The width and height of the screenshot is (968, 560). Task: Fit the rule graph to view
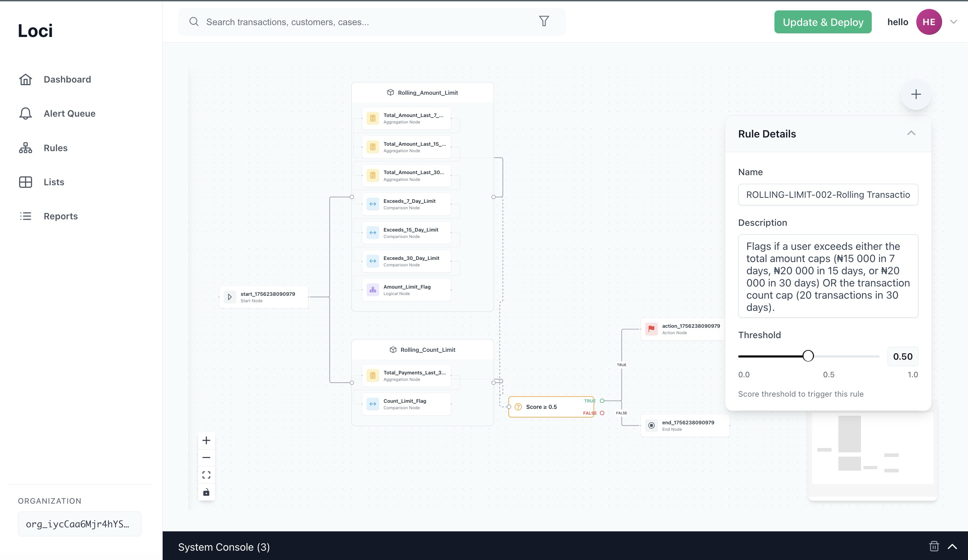[x=206, y=475]
